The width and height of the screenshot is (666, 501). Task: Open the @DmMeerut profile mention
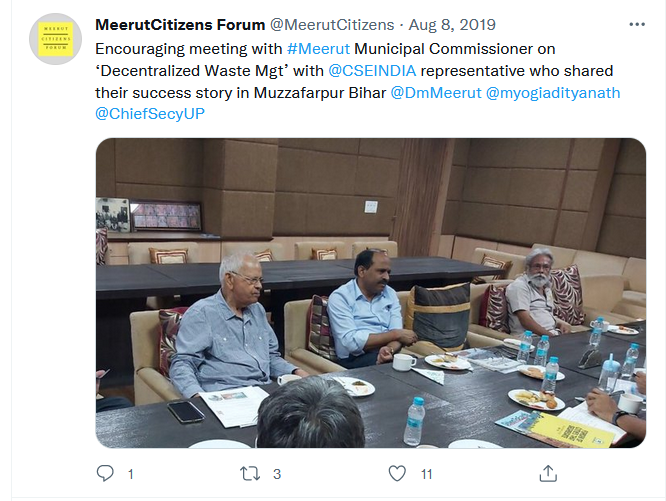[x=436, y=93]
